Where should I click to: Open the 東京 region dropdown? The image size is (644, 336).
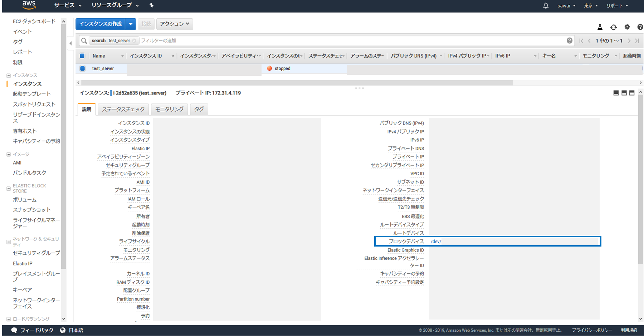pos(591,6)
